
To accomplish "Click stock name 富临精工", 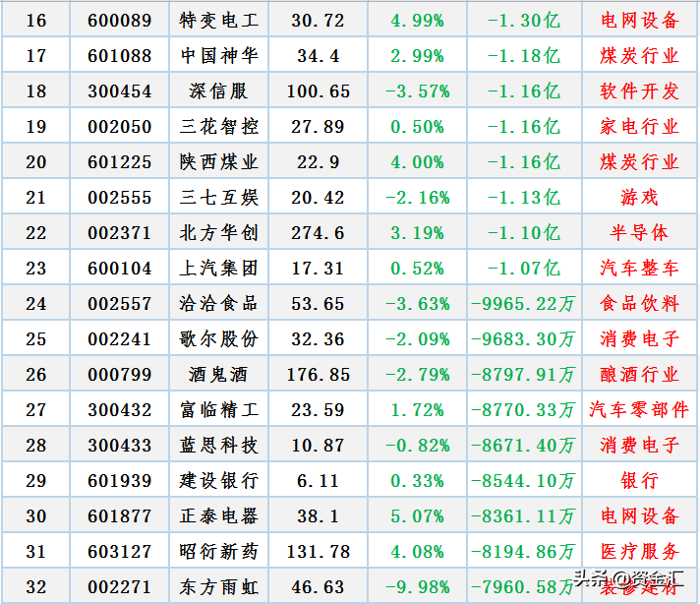I will pos(218,410).
